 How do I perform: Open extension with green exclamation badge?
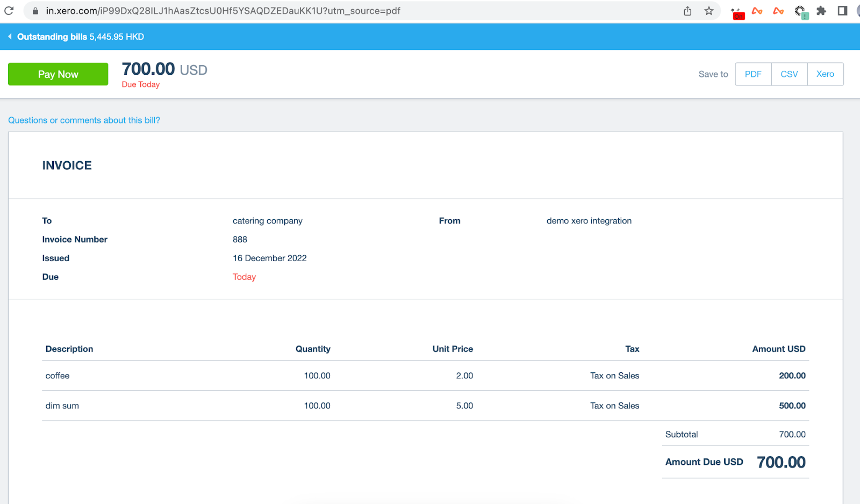click(801, 11)
